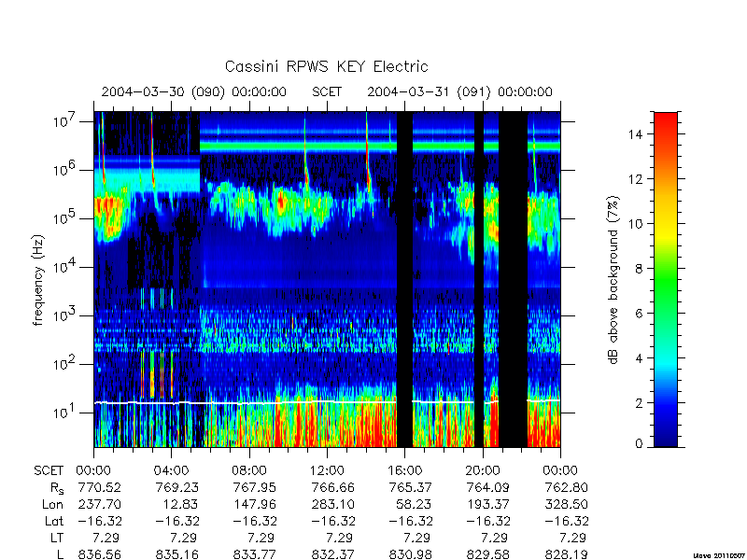Click the L row label at bottom
Screen dimensions: 747x560
click(x=60, y=554)
